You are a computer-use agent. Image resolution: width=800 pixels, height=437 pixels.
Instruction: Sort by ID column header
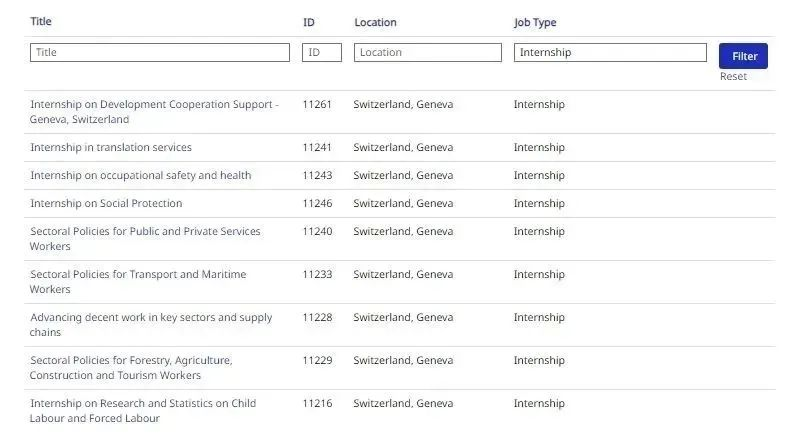coord(309,22)
